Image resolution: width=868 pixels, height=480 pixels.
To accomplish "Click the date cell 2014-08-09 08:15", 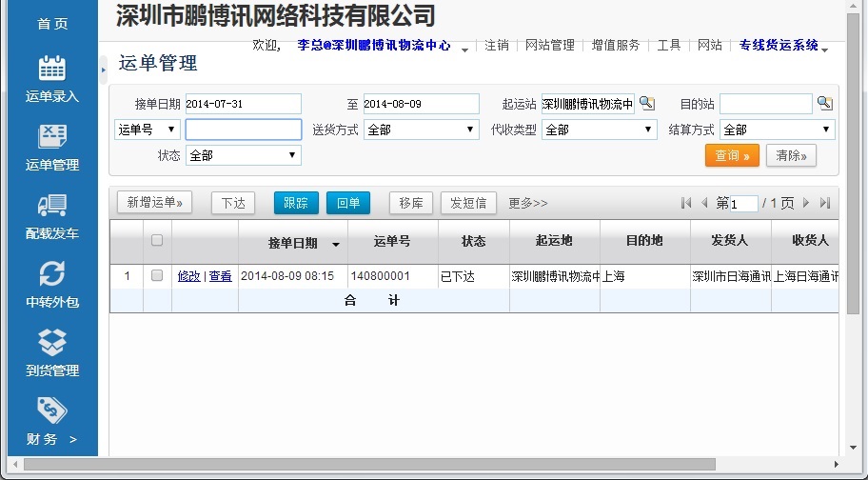I will click(x=293, y=276).
